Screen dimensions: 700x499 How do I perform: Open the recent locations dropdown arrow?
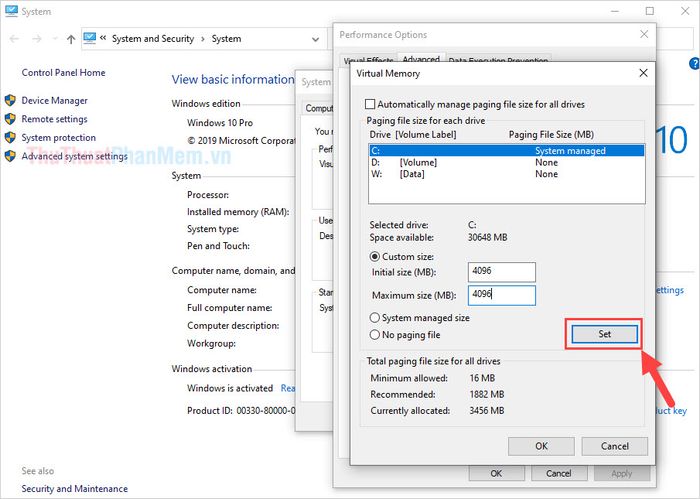tap(54, 39)
